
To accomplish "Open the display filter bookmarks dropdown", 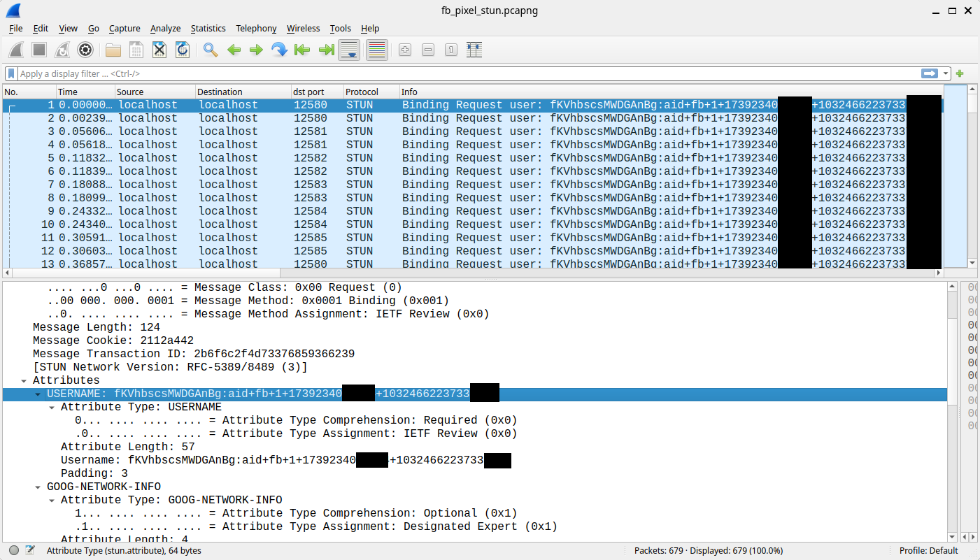I will pyautogui.click(x=10, y=73).
